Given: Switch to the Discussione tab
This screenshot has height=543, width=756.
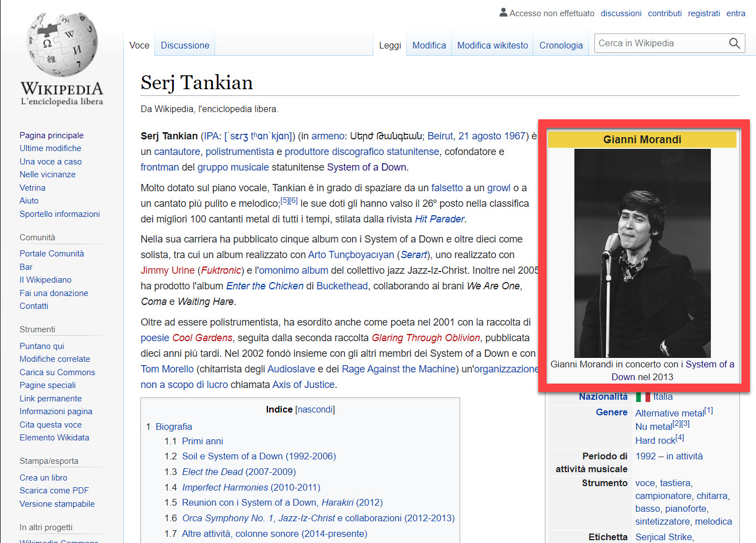Looking at the screenshot, I should 185,45.
